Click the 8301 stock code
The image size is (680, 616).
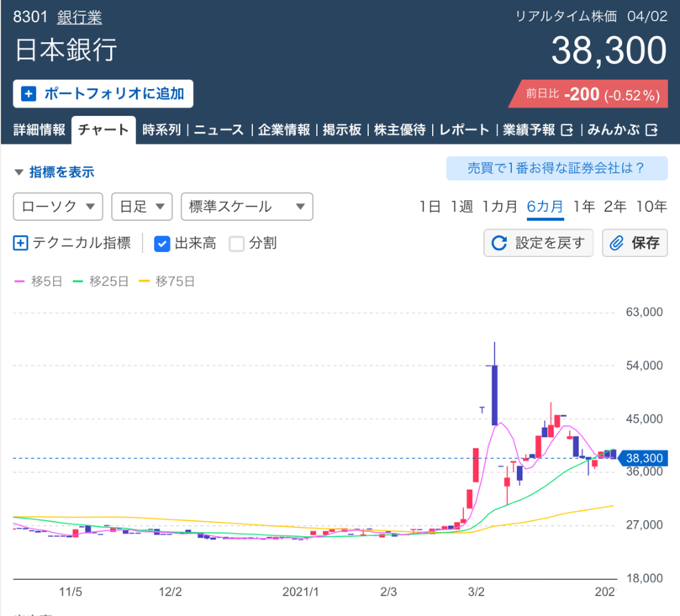point(30,17)
